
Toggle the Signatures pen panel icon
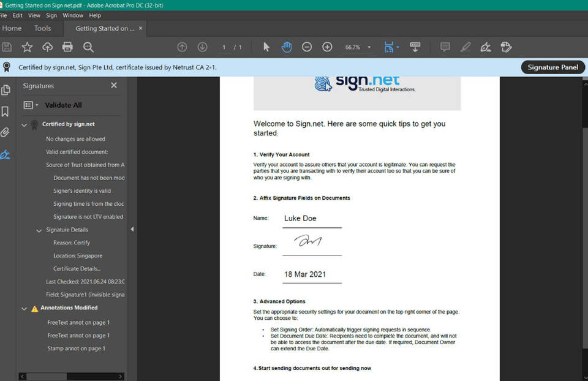click(x=5, y=154)
